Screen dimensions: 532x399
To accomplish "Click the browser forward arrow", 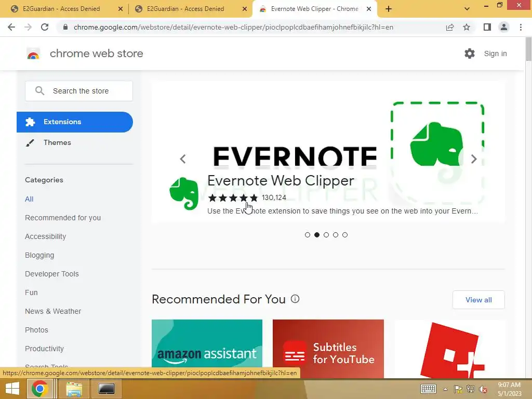I will [28, 27].
